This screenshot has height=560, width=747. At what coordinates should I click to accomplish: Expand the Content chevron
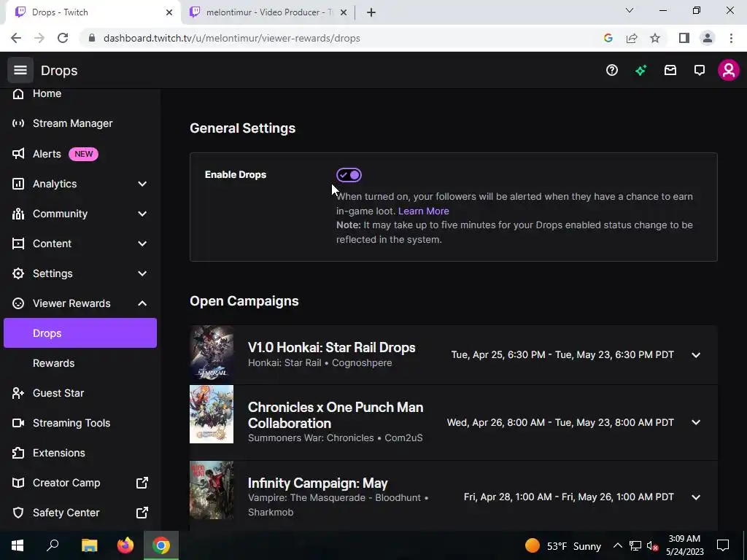(x=142, y=244)
